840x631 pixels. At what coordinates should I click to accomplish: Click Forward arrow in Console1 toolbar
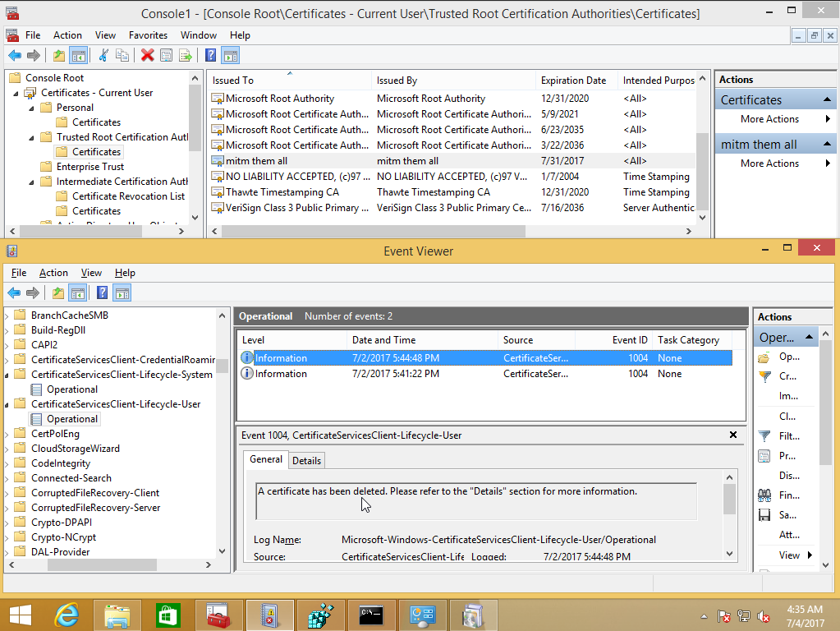(33, 55)
